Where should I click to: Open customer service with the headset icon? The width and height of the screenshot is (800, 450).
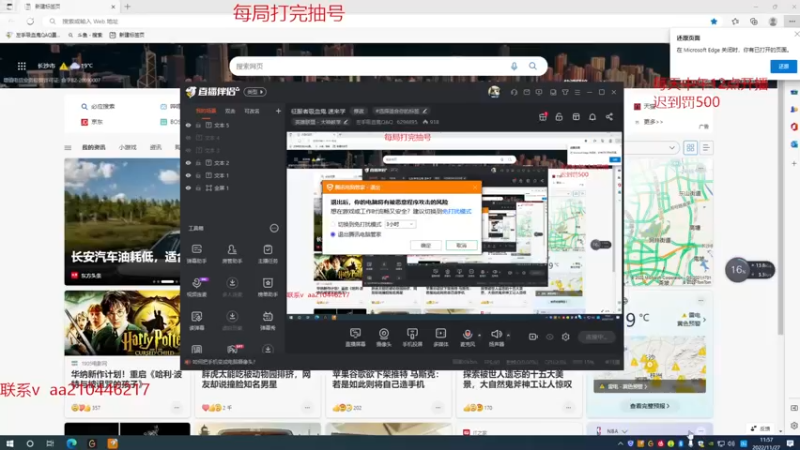tap(514, 92)
